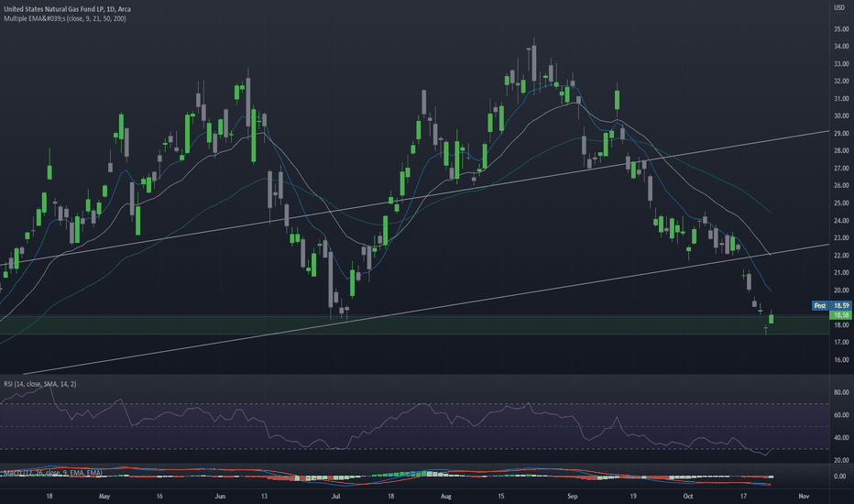Click the 35.00 price axis label
Image resolution: width=854 pixels, height=504 pixels.
click(841, 29)
